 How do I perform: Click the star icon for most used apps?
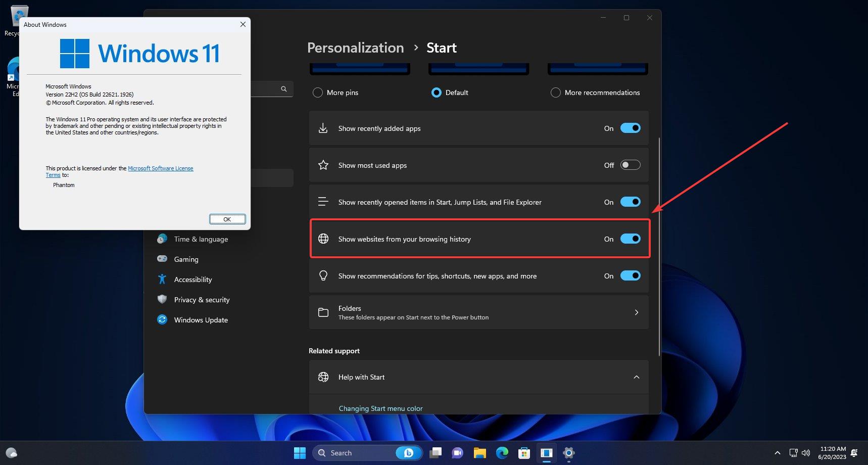click(x=323, y=165)
